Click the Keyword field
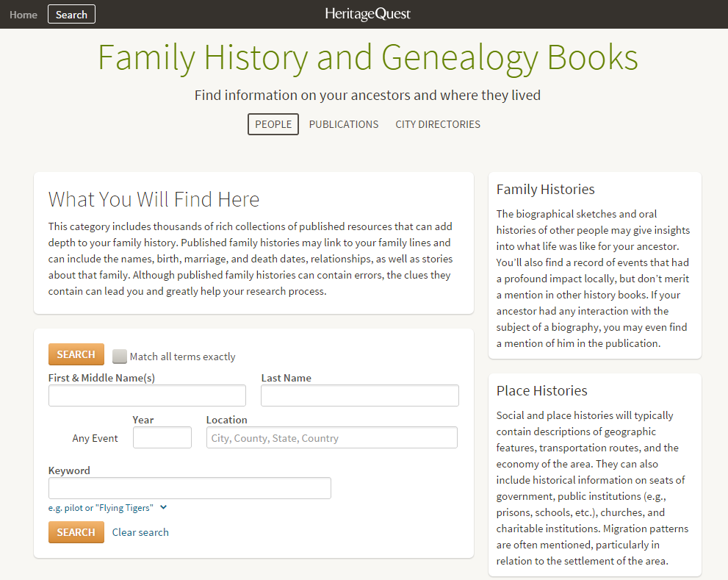Screen dimensions: 728x580 (189, 487)
